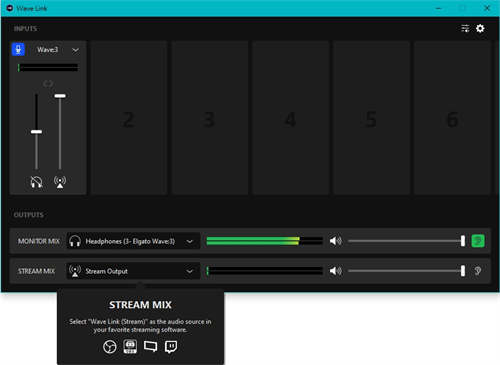Toggle the link icon between Wave:3 faders
The image size is (500, 365).
click(48, 83)
